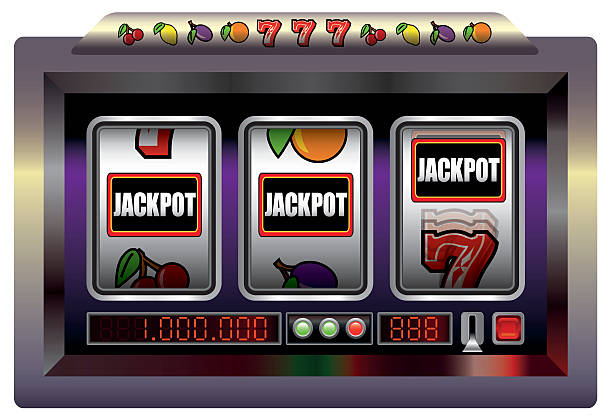Click the last orange icon on top banner
Image resolution: width=612 pixels, height=420 pixels.
coord(477,32)
